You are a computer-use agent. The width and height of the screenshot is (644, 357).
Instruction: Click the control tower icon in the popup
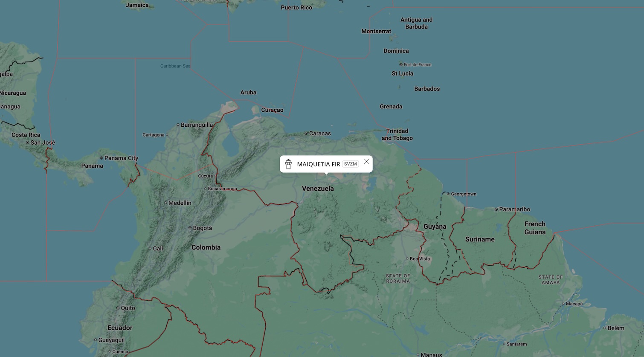coord(289,164)
